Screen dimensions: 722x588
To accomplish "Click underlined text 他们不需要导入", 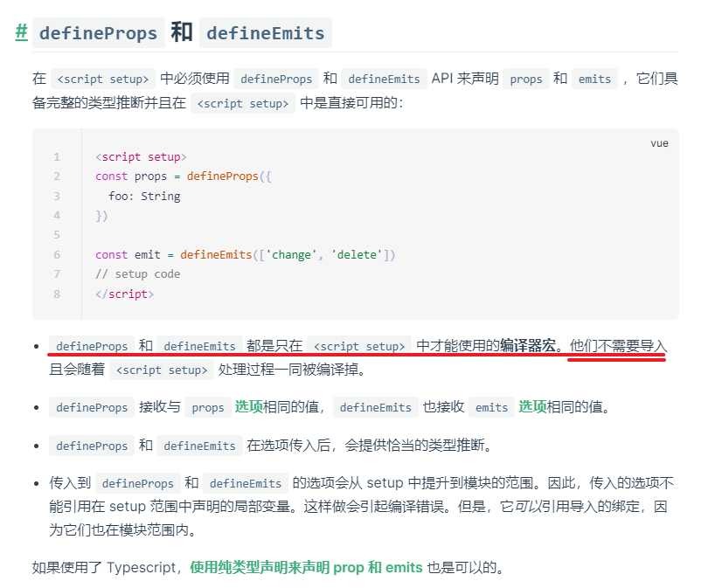I will pos(618,345).
